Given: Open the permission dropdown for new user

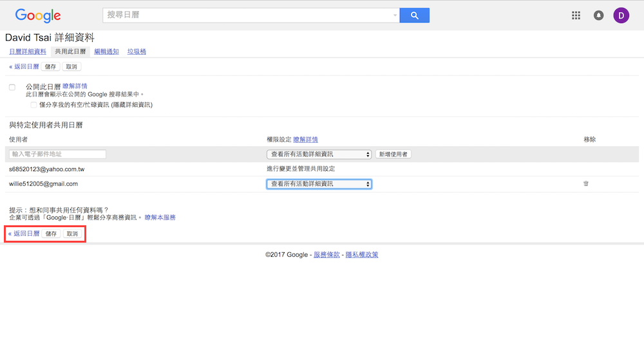Looking at the screenshot, I should (x=319, y=154).
